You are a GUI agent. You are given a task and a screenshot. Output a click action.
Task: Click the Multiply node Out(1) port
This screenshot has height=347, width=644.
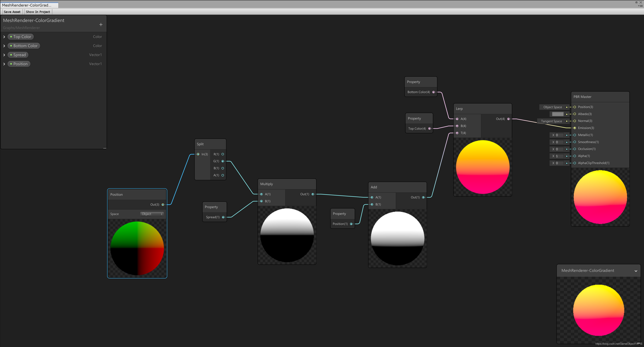312,194
